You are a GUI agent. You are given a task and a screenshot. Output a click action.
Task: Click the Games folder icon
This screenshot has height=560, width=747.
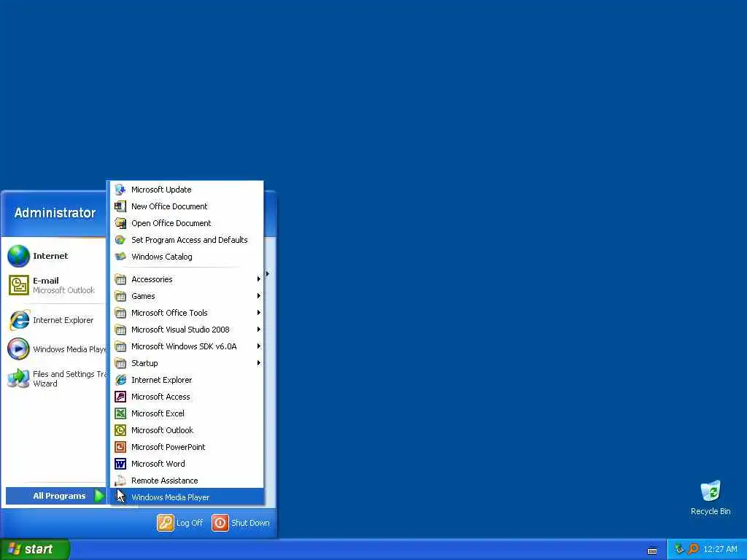pos(120,296)
